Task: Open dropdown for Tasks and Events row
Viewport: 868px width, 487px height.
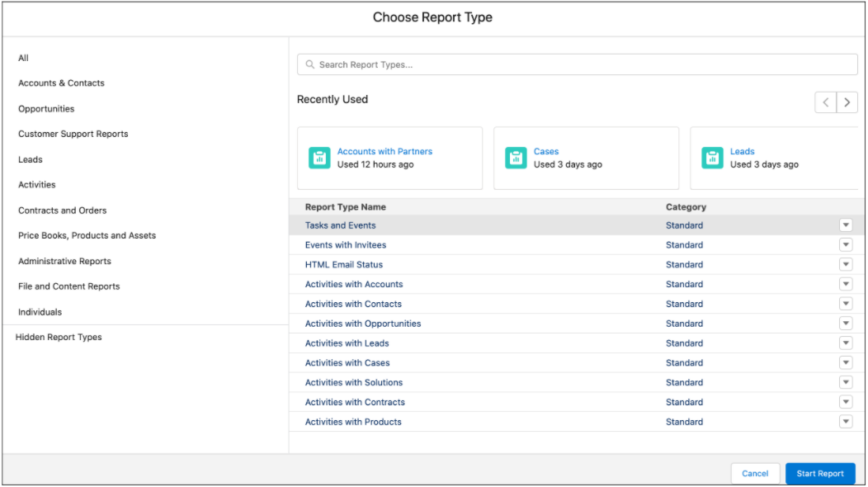Action: pyautogui.click(x=846, y=225)
